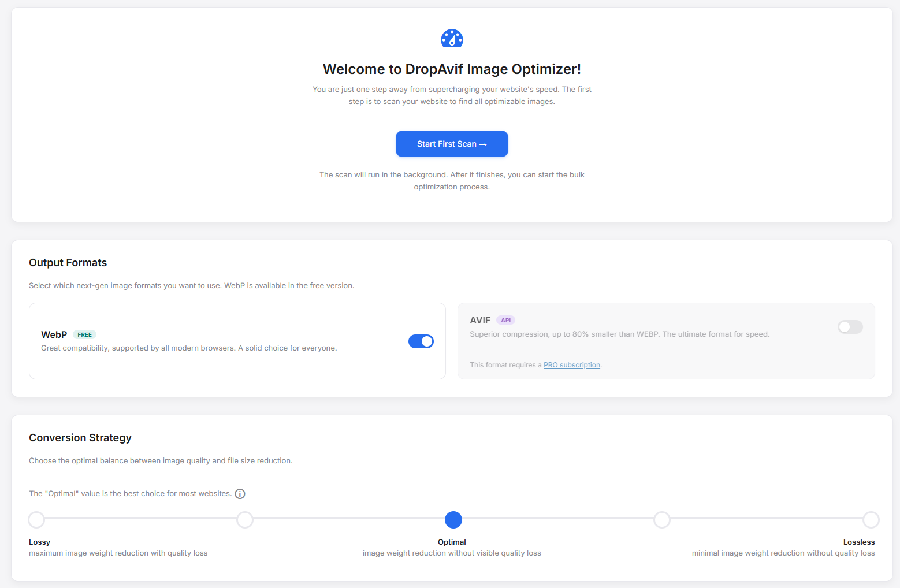900x588 pixels.
Task: Click the AVIF 'Superior compression' description
Action: (620, 334)
